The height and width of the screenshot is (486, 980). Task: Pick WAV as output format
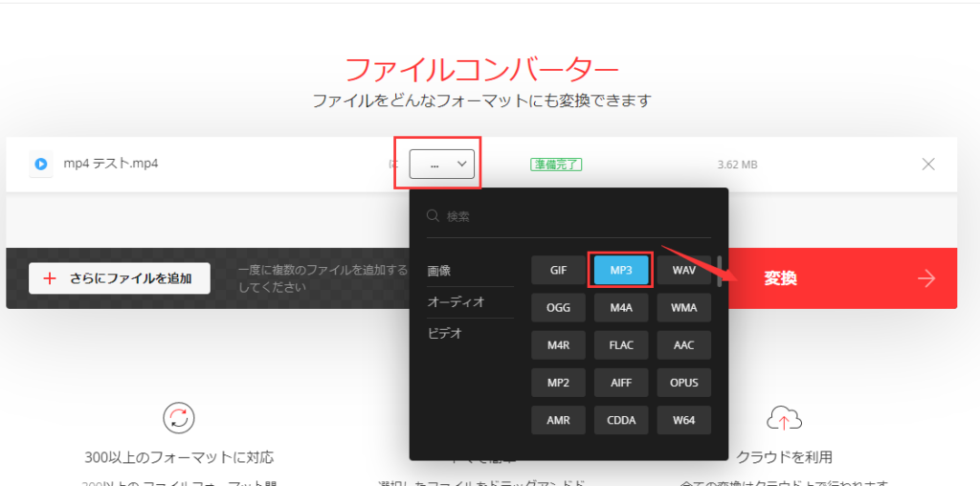[x=683, y=270]
